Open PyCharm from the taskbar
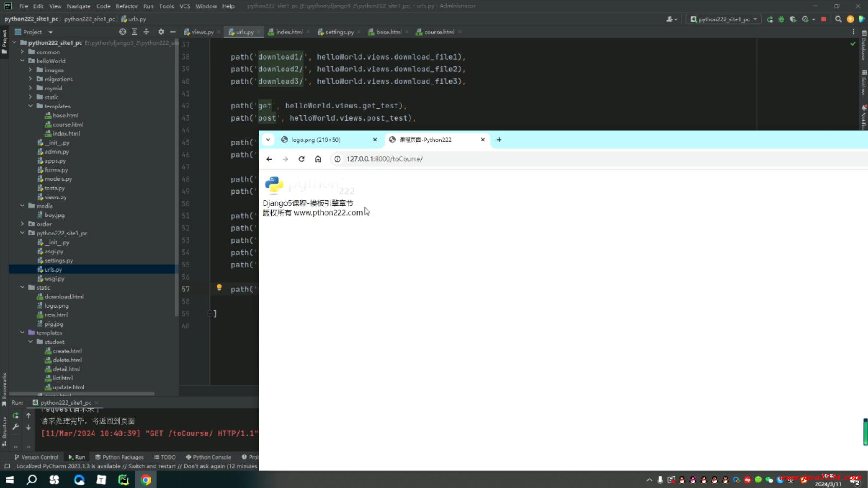Image resolution: width=868 pixels, height=488 pixels. (123, 480)
